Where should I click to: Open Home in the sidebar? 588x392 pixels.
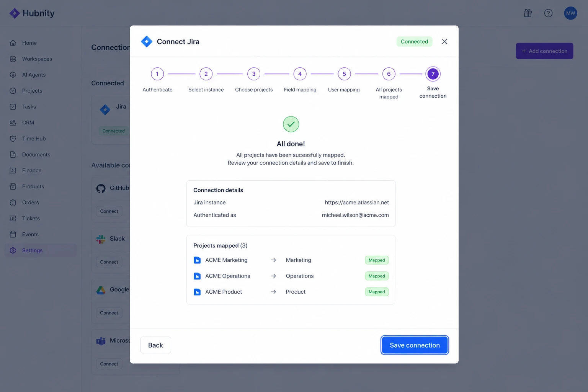pos(41,43)
